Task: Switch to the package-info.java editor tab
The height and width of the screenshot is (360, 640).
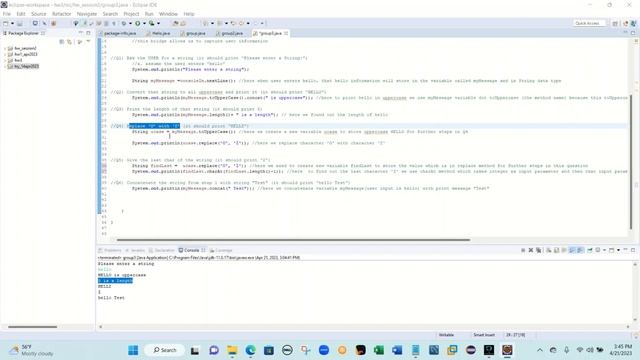Action: click(118, 33)
